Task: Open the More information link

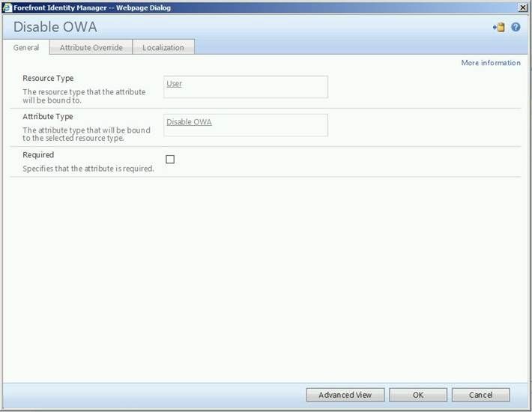Action: tap(491, 63)
